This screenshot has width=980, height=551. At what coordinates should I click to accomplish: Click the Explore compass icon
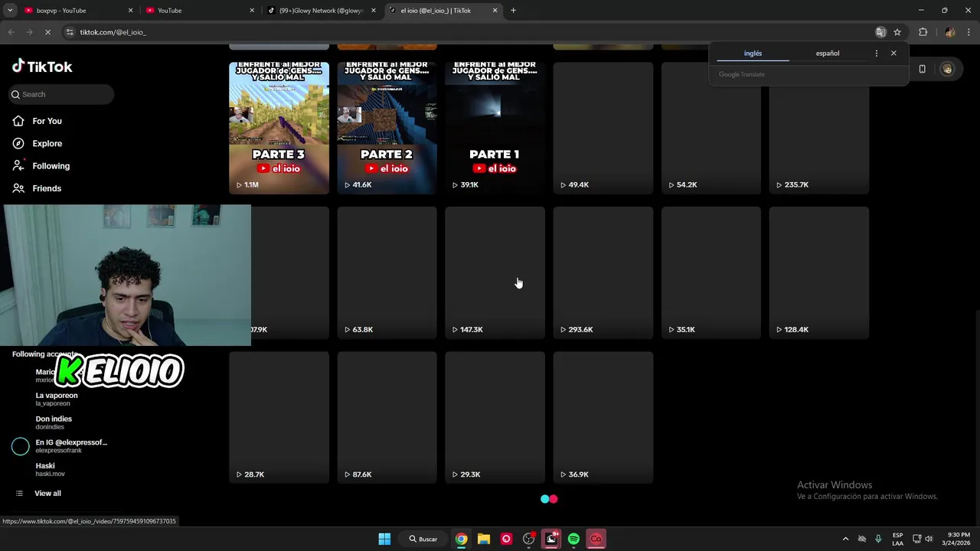[x=18, y=143]
